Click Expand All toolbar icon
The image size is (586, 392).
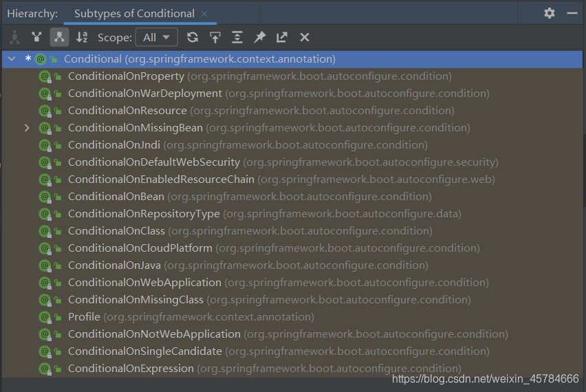[237, 37]
